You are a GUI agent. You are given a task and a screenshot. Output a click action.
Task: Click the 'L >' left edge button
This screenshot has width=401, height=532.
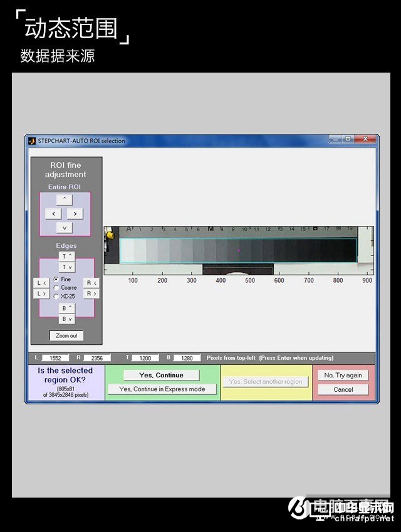click(41, 294)
